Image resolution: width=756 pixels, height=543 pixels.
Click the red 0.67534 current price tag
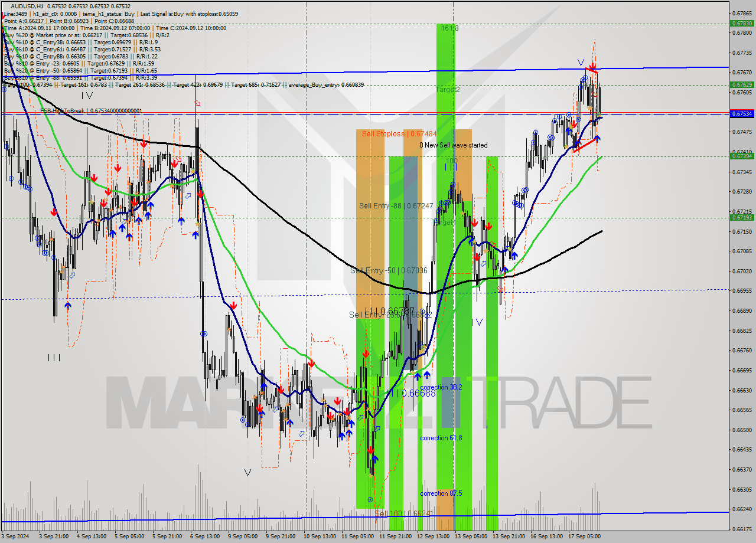742,114
